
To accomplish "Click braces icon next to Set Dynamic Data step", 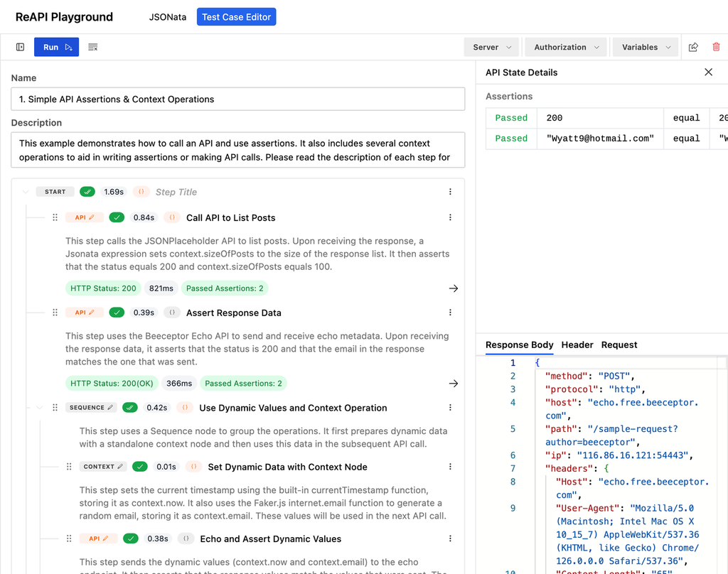I will 193,466.
